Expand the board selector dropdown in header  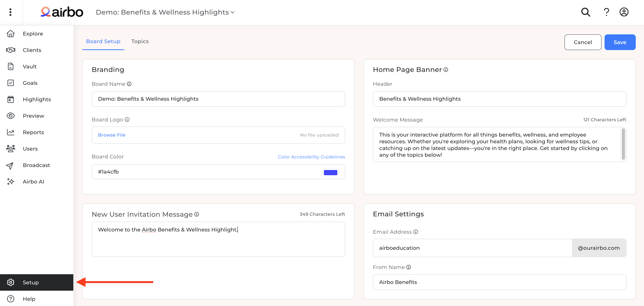coord(165,12)
